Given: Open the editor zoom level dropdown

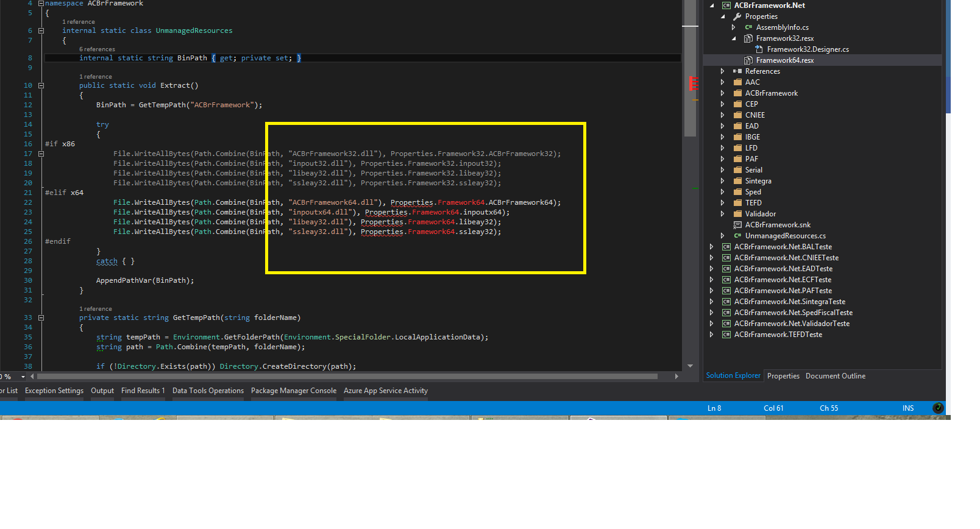Looking at the screenshot, I should coord(23,377).
